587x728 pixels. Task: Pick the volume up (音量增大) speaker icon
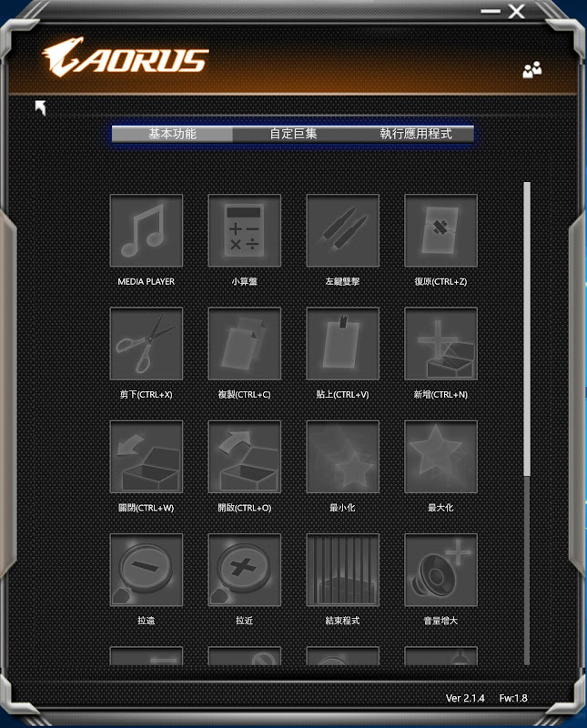pos(440,570)
